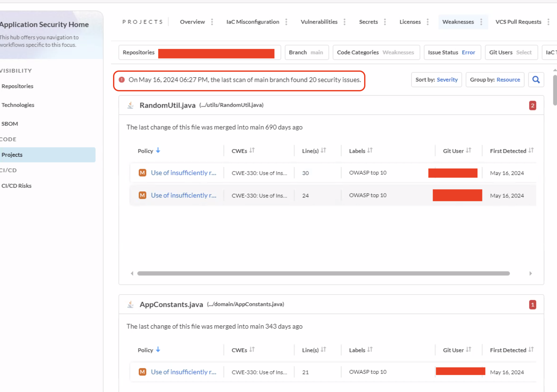Sort RandomUtil table by CWEs column
The height and width of the screenshot is (392, 557).
(252, 151)
